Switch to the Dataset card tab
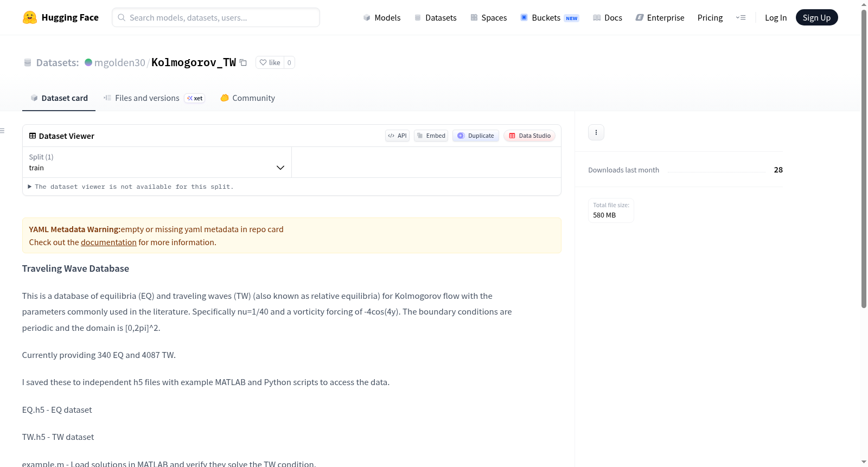The height and width of the screenshot is (467, 868). tap(59, 98)
